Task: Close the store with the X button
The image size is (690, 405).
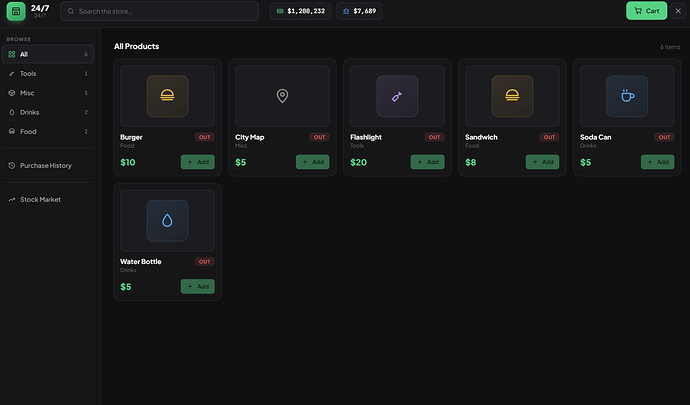Action: (678, 11)
